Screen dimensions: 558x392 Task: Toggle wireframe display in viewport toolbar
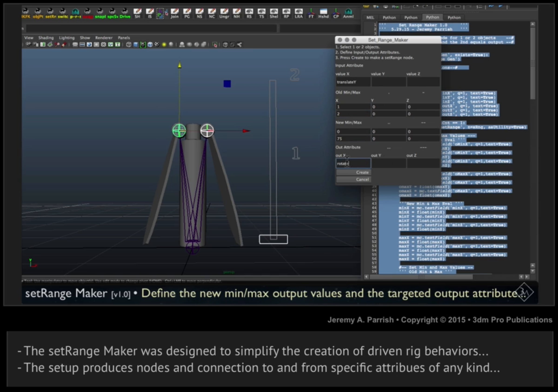[129, 45]
